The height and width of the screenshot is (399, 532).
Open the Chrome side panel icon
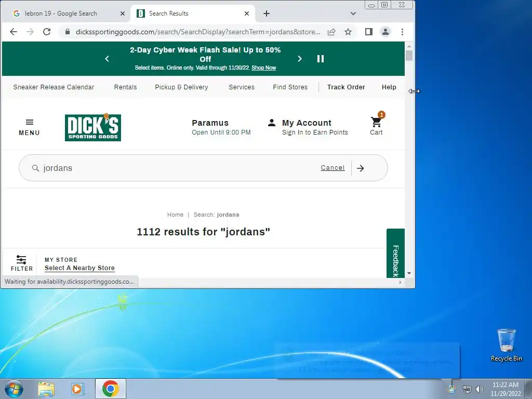coord(369,32)
